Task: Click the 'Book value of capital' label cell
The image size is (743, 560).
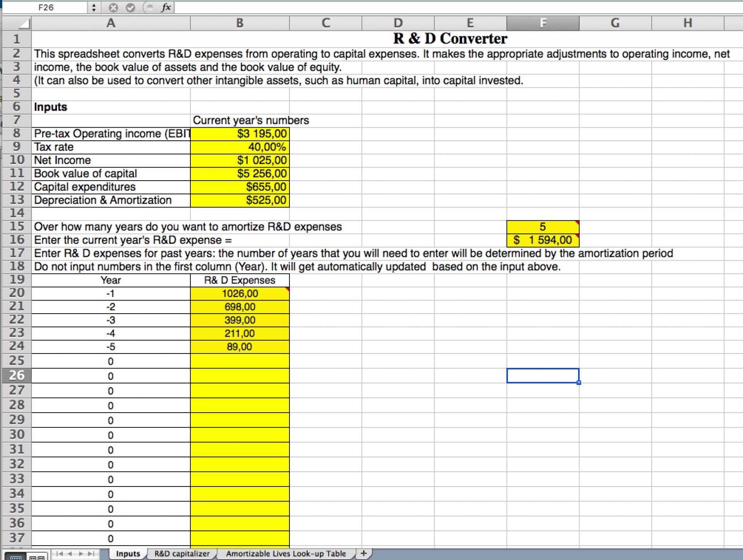Action: pyautogui.click(x=111, y=174)
